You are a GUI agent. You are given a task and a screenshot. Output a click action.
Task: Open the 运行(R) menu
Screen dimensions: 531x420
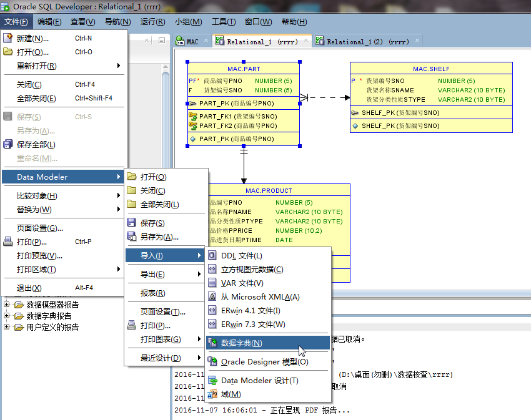click(152, 22)
